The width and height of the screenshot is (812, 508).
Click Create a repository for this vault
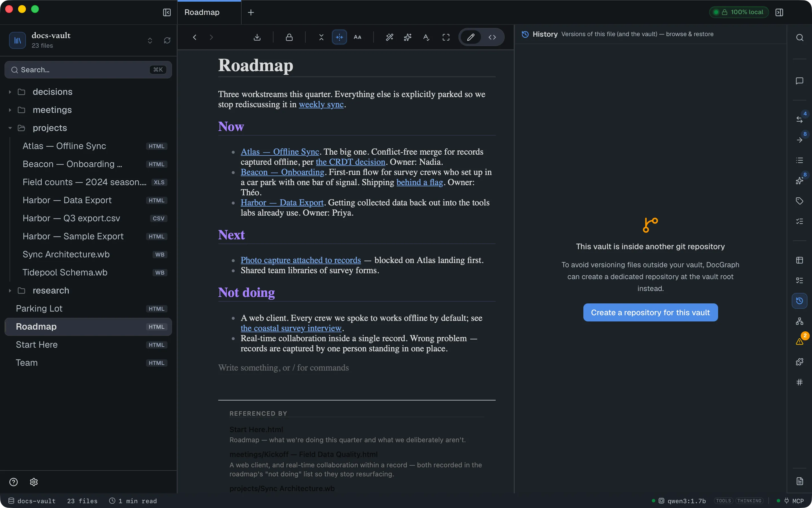(650, 312)
